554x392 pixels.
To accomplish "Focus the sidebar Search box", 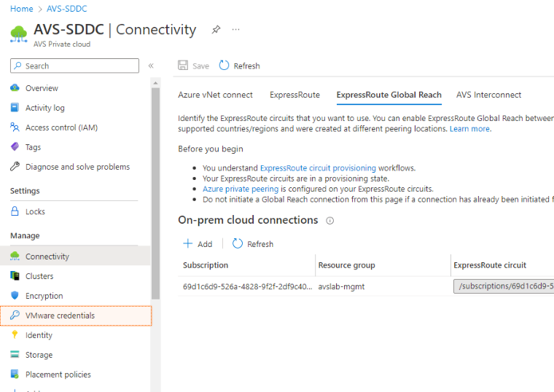I will pyautogui.click(x=74, y=66).
